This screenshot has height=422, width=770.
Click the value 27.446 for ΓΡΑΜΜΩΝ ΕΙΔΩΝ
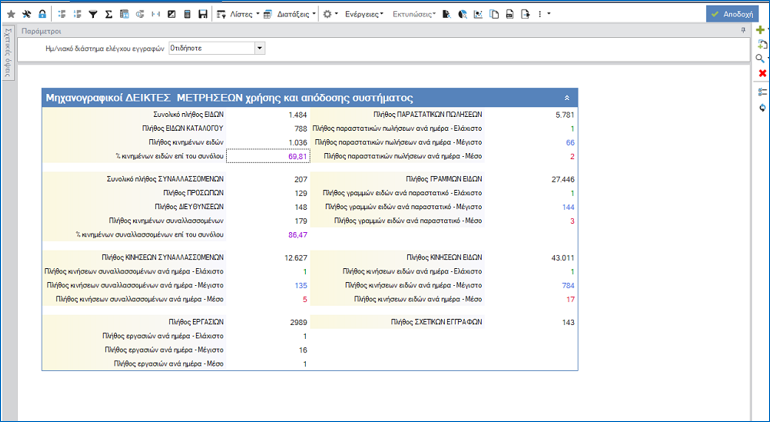click(563, 179)
